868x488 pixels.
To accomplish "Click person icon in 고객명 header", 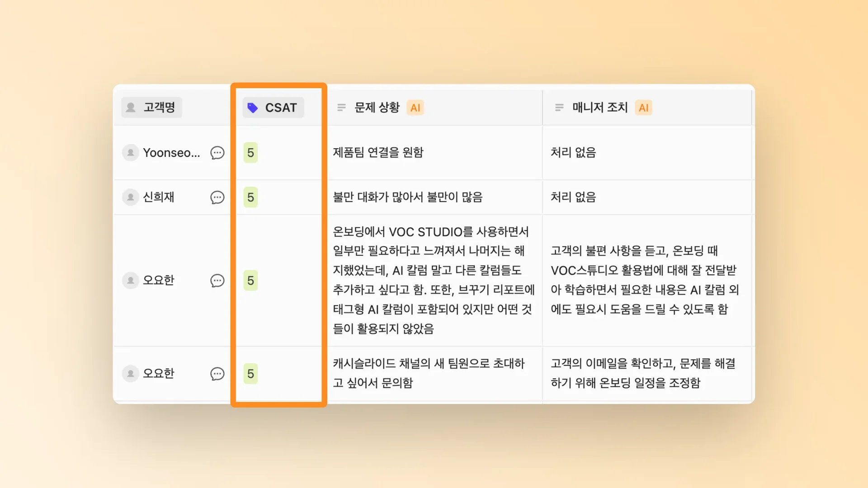I will (131, 108).
